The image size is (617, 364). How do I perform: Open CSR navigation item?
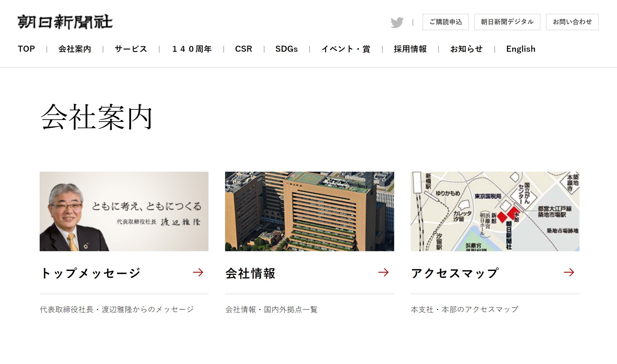[243, 49]
